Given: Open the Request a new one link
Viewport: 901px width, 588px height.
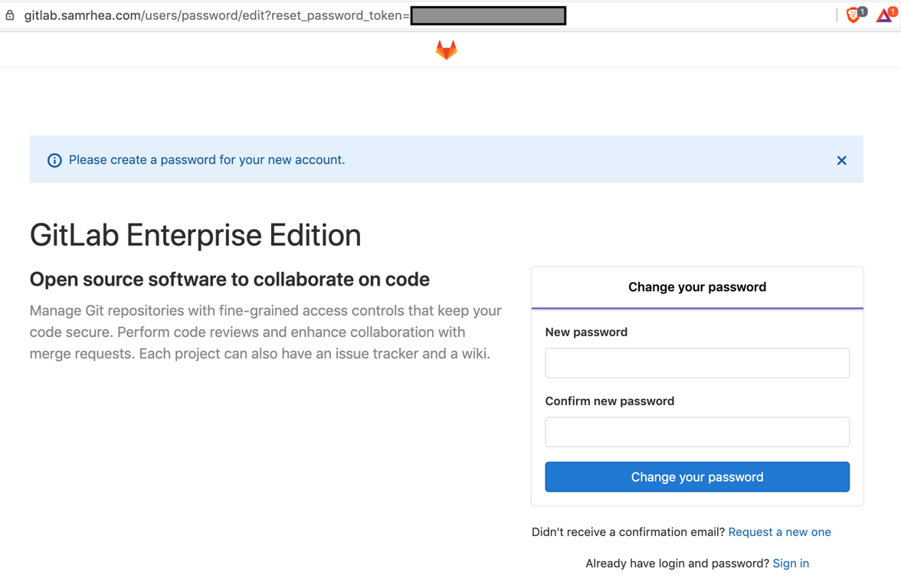Looking at the screenshot, I should coord(779,531).
